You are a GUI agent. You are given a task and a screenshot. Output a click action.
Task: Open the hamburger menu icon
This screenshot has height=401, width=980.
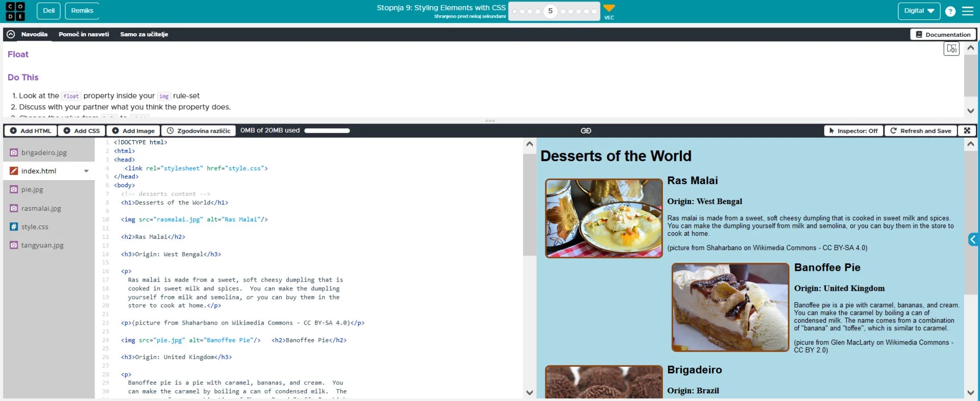(967, 11)
